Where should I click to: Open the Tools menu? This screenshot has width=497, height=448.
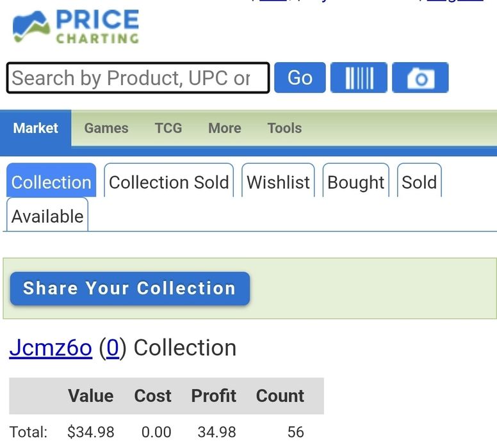coord(284,128)
